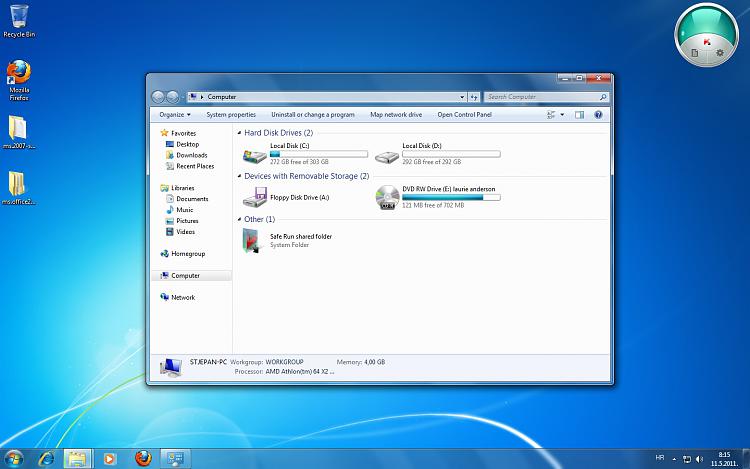
Task: Collapse the Hard Disk Drives group
Action: point(239,133)
